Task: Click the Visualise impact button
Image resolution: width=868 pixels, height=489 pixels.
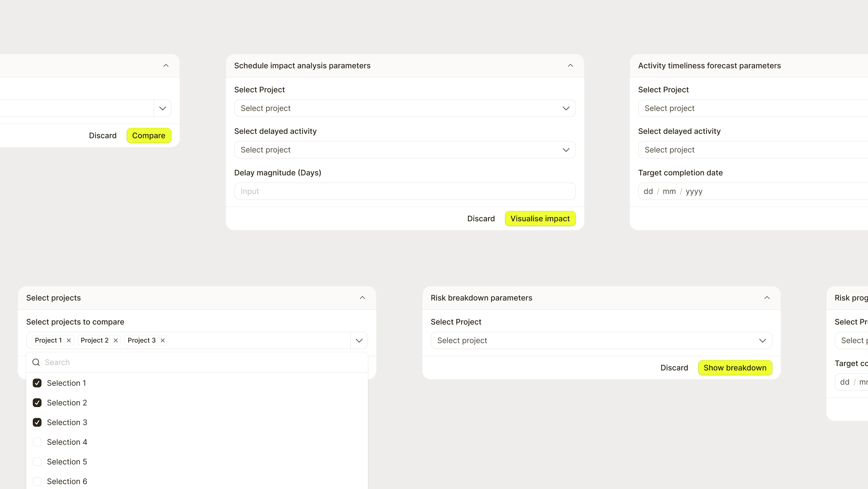Action: pos(540,219)
